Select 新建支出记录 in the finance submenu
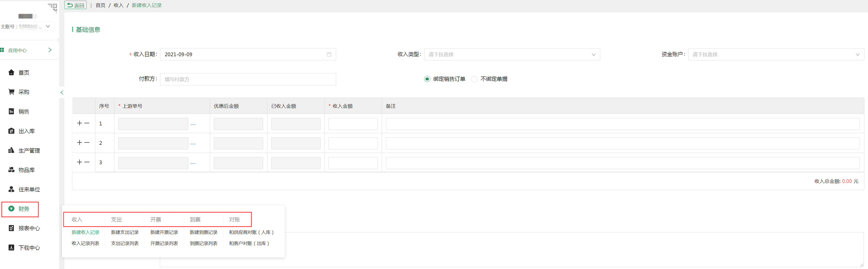868x269 pixels. point(125,232)
